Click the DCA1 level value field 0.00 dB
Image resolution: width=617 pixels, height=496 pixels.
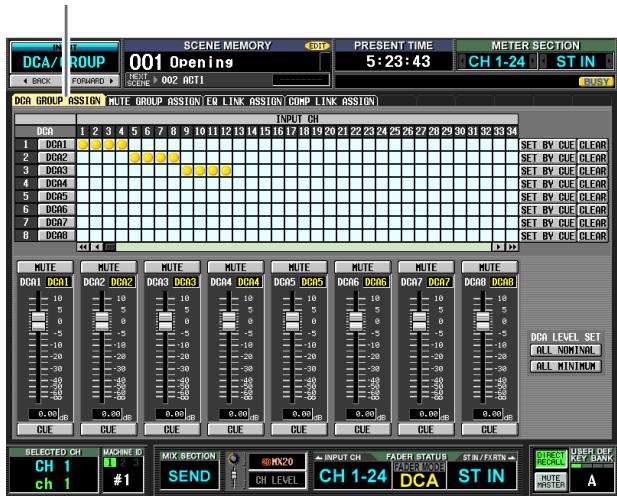pyautogui.click(x=44, y=414)
